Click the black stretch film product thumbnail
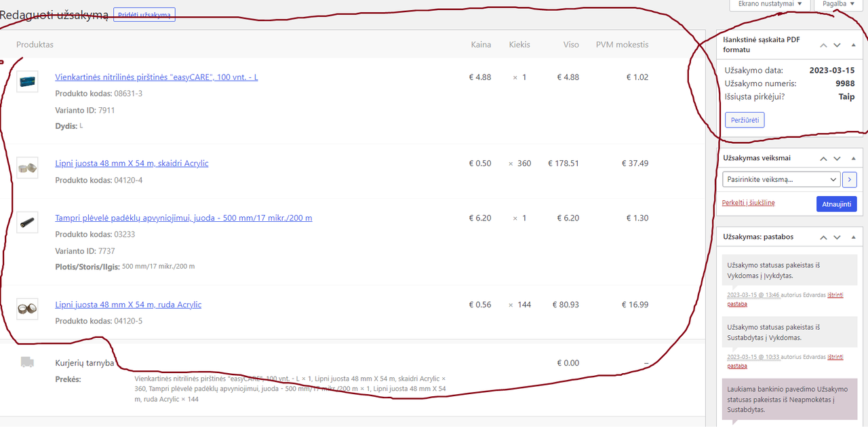The height and width of the screenshot is (441, 868). pyautogui.click(x=27, y=222)
